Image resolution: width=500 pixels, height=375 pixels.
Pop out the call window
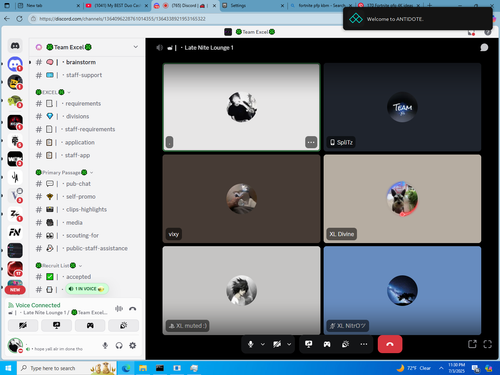[472, 344]
